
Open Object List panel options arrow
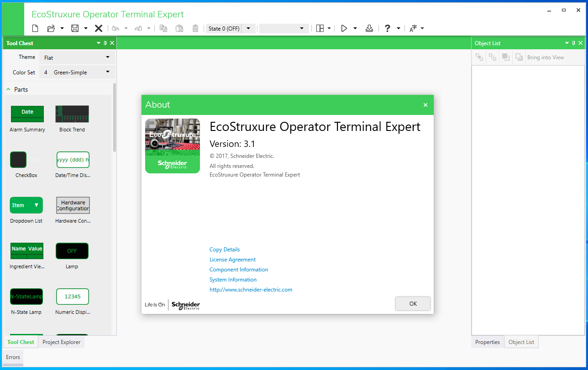(x=567, y=43)
